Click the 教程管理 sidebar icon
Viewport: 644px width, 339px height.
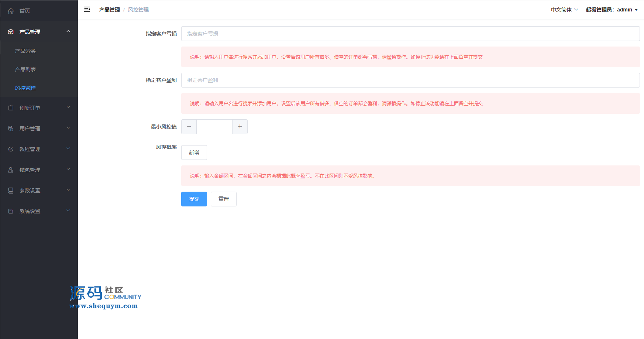[x=11, y=149]
